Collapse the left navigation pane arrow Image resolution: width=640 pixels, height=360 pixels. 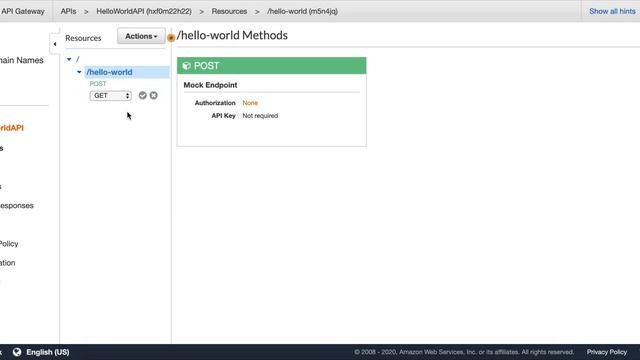[55, 44]
